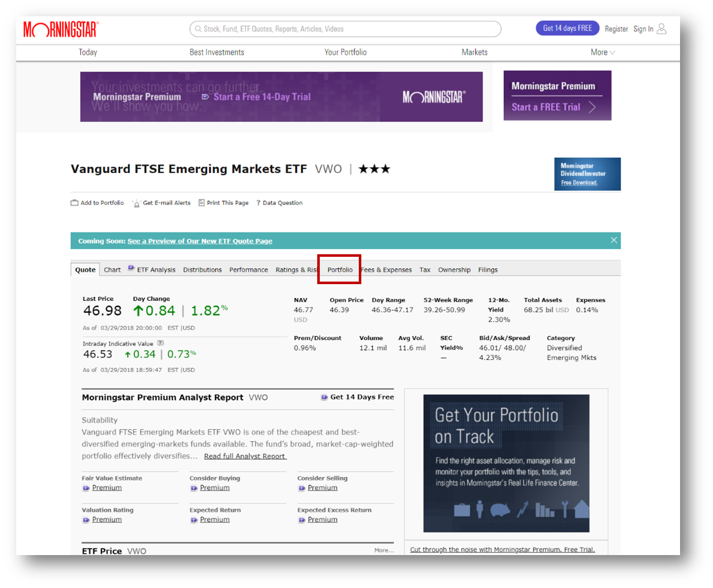Click Premium link under Expected Return

click(x=215, y=520)
